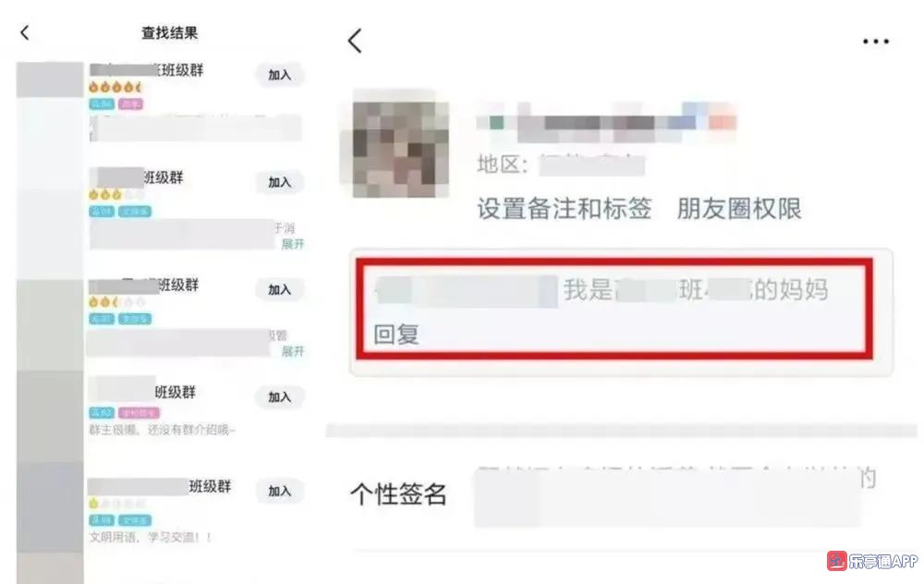Open 朋友圈权限 permissions

click(x=739, y=209)
